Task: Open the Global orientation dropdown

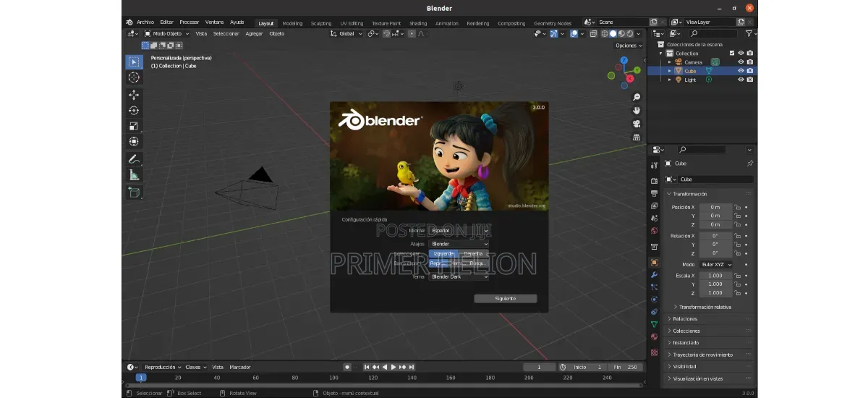Action: [346, 33]
